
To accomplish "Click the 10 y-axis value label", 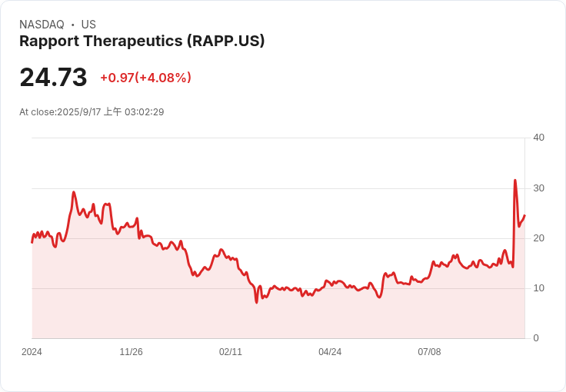I will [x=538, y=288].
